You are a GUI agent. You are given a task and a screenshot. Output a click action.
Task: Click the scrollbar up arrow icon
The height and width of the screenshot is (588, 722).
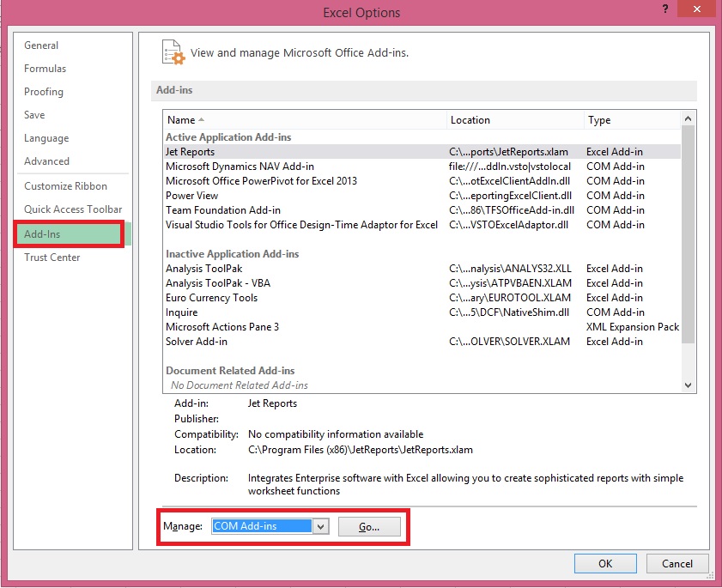(687, 118)
